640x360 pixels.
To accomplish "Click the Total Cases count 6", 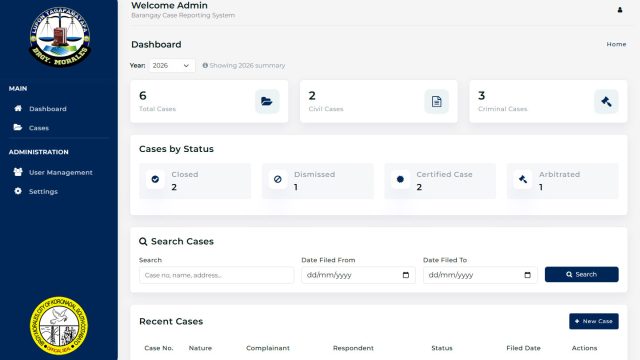I will 142,96.
